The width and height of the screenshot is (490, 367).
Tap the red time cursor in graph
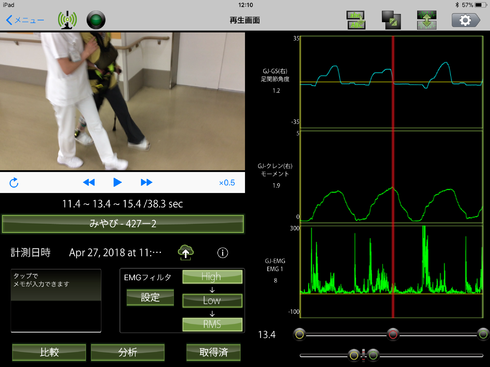point(393,177)
